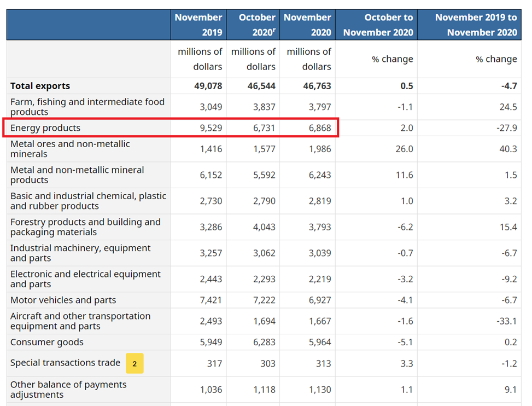Select the Total exports value 46,763
This screenshot has height=406, width=532.
(x=317, y=86)
